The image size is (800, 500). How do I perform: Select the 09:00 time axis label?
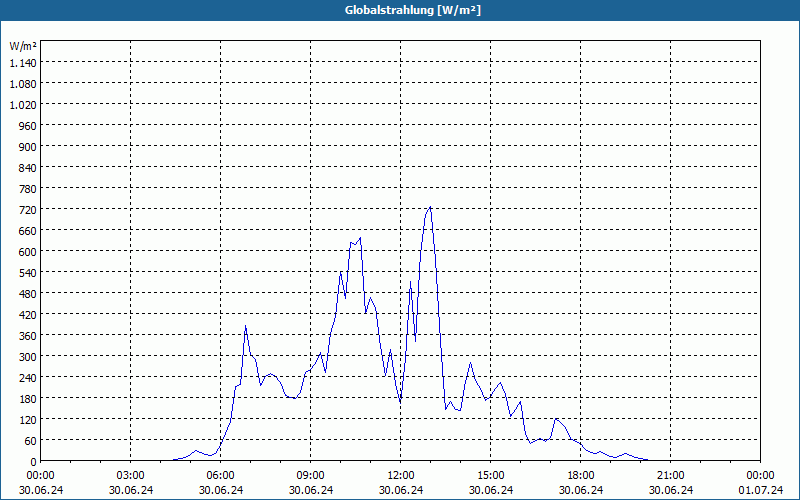310,476
